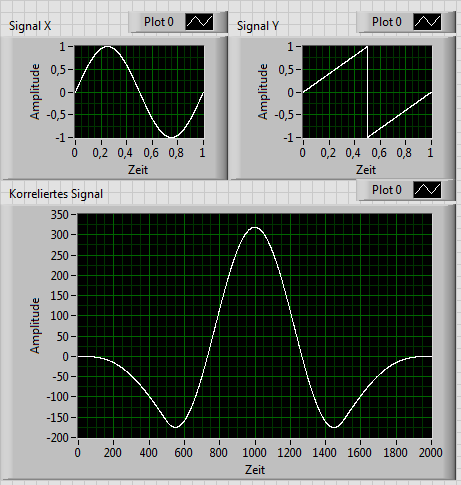
Task: Click the Signal Y graph title label
Action: click(258, 26)
